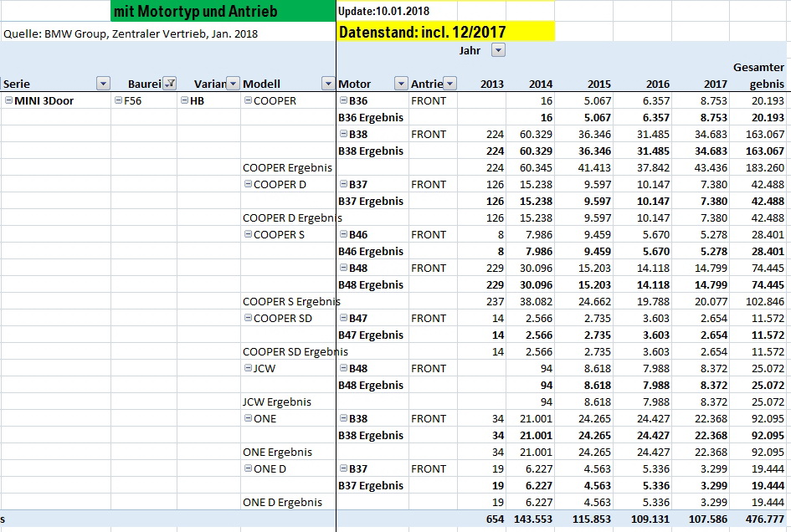The width and height of the screenshot is (791, 532).
Task: Select the 'COOPER Ergebnis' subtotal label
Action: tap(288, 167)
